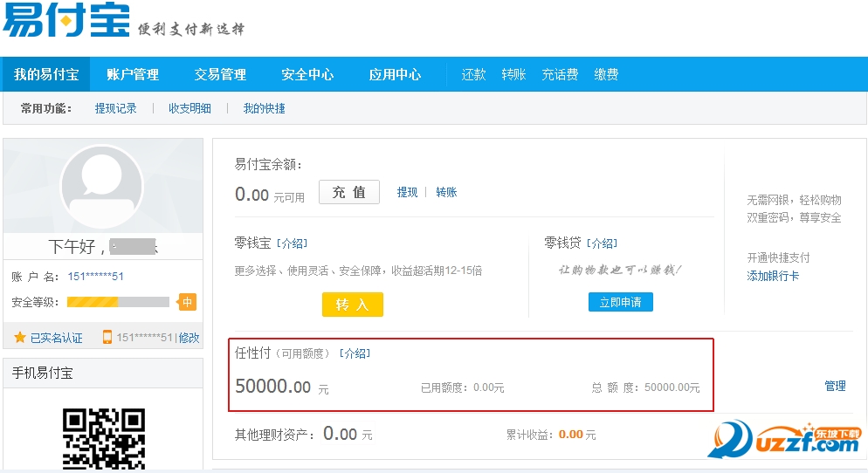Image resolution: width=868 pixels, height=473 pixels.
Task: Click the orange mobile phone icon
Action: pyautogui.click(x=107, y=337)
